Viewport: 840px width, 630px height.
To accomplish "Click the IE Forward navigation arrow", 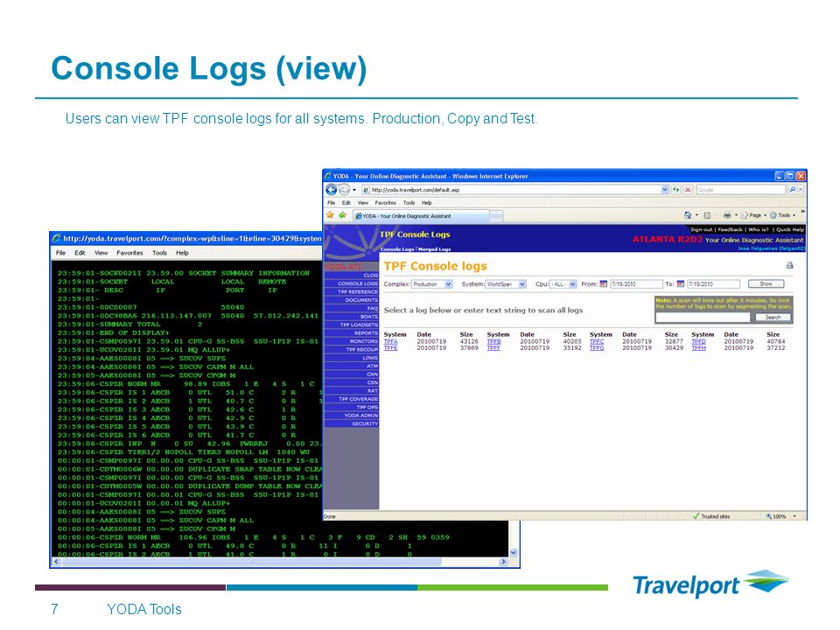I will [344, 190].
